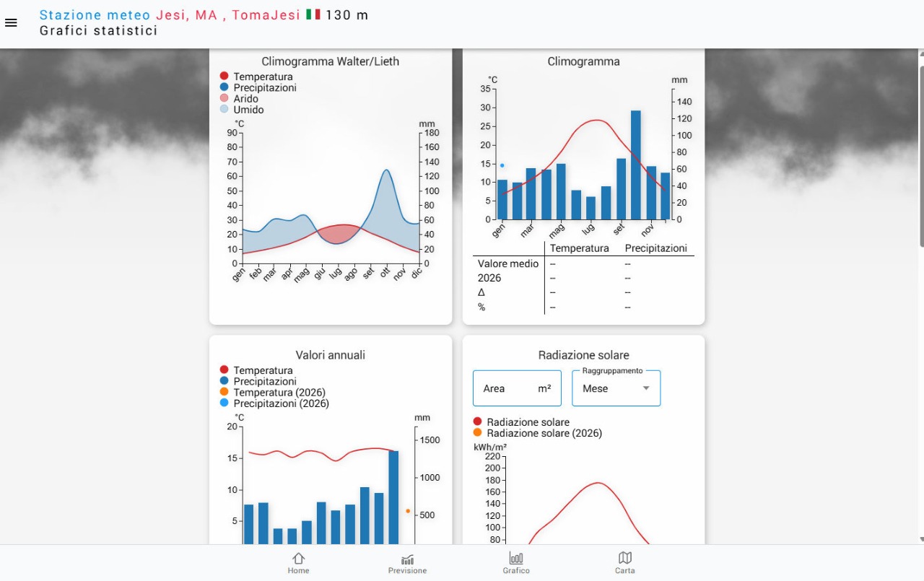
Task: Open the Previsione forecast icon
Action: [x=407, y=562]
